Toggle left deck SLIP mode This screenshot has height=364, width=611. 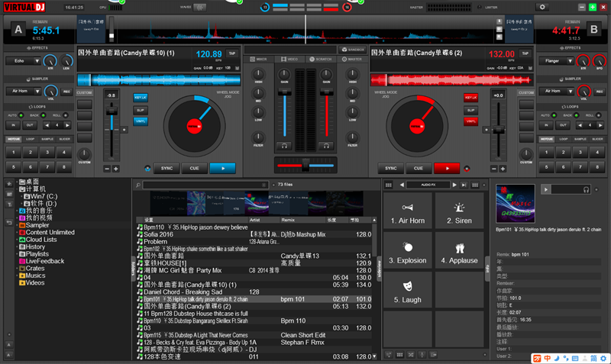pyautogui.click(x=141, y=110)
